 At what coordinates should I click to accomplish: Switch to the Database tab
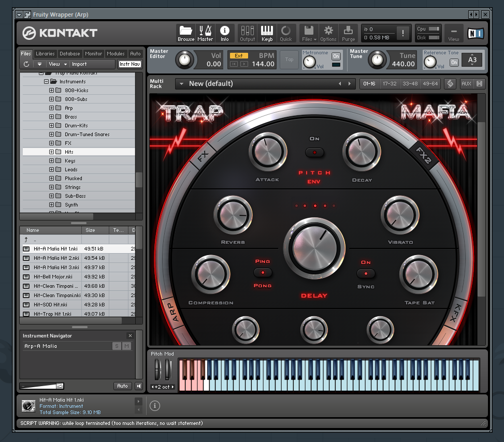point(70,54)
